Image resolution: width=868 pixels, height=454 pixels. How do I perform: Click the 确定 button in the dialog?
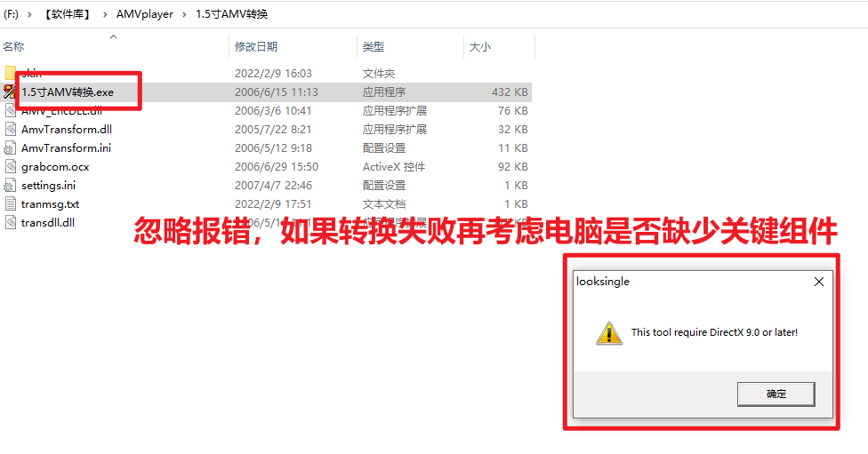pyautogui.click(x=776, y=394)
